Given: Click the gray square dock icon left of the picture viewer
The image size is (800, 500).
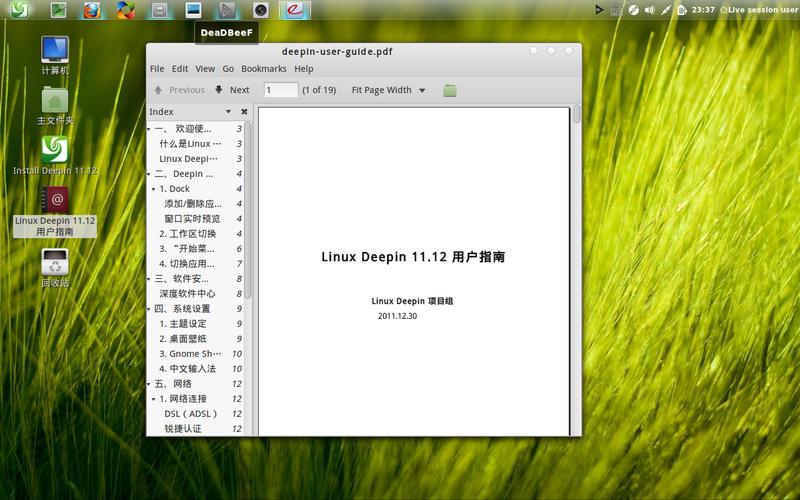Looking at the screenshot, I should tap(160, 10).
